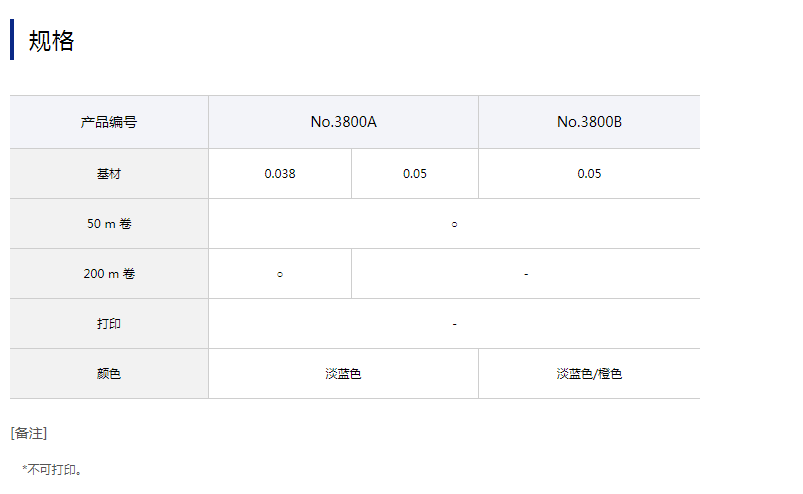803x494 pixels.
Task: Click the dash in the 打印 row
Action: click(x=454, y=324)
